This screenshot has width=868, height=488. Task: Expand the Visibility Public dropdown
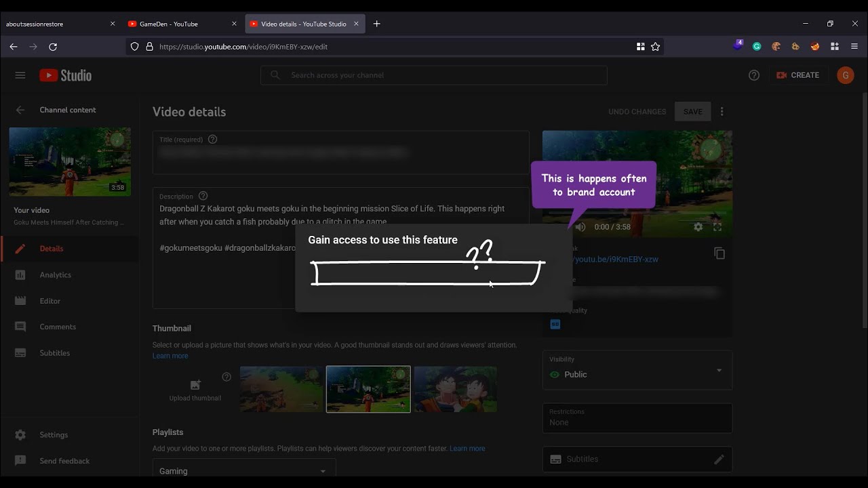pos(637,370)
